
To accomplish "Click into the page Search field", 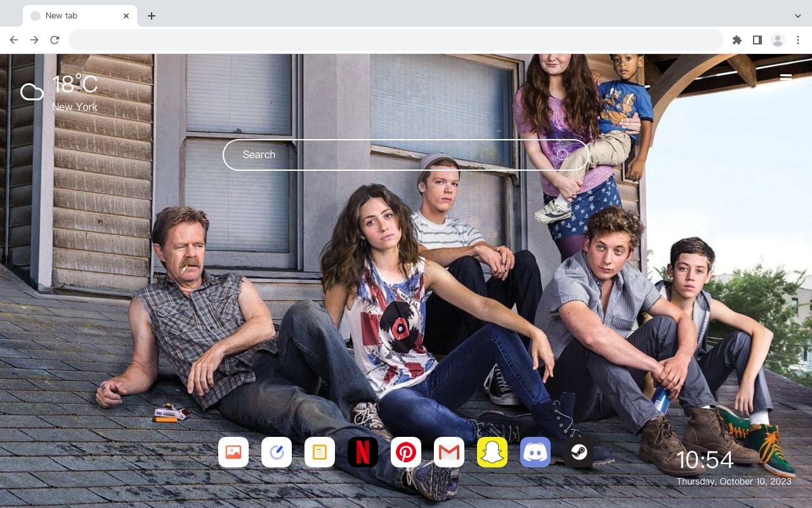I will click(x=406, y=155).
